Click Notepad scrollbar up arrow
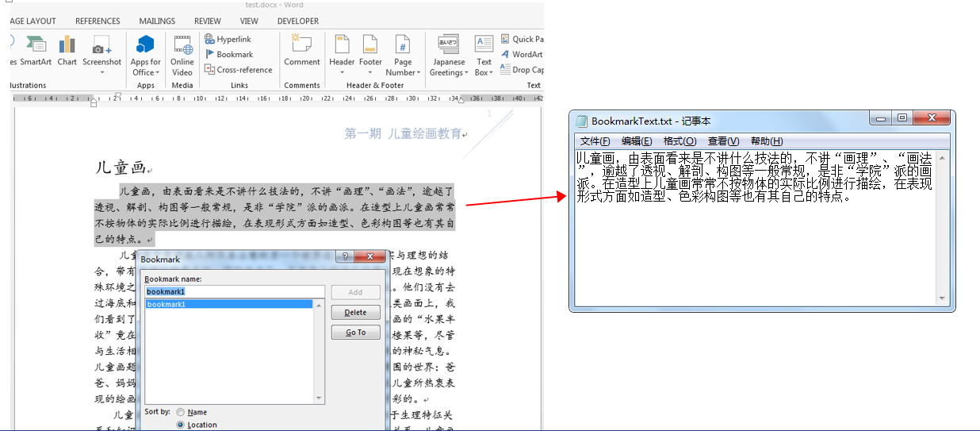 (942, 158)
